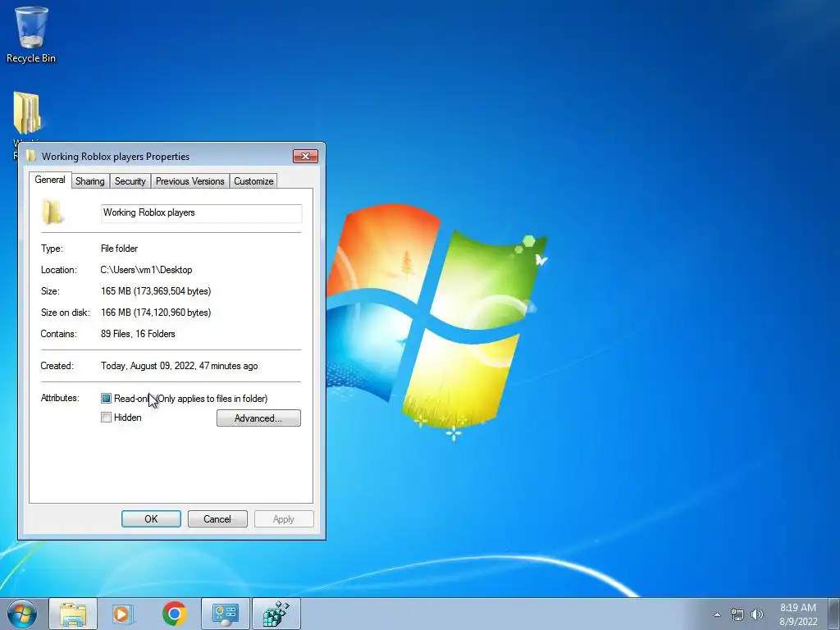The width and height of the screenshot is (840, 630).
Task: Click the large folder icon in General tab
Action: click(53, 212)
